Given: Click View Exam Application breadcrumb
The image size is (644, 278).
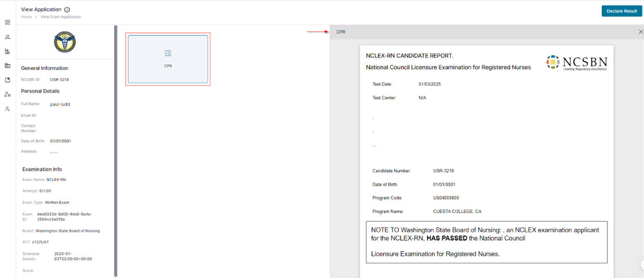Looking at the screenshot, I should pos(61,17).
